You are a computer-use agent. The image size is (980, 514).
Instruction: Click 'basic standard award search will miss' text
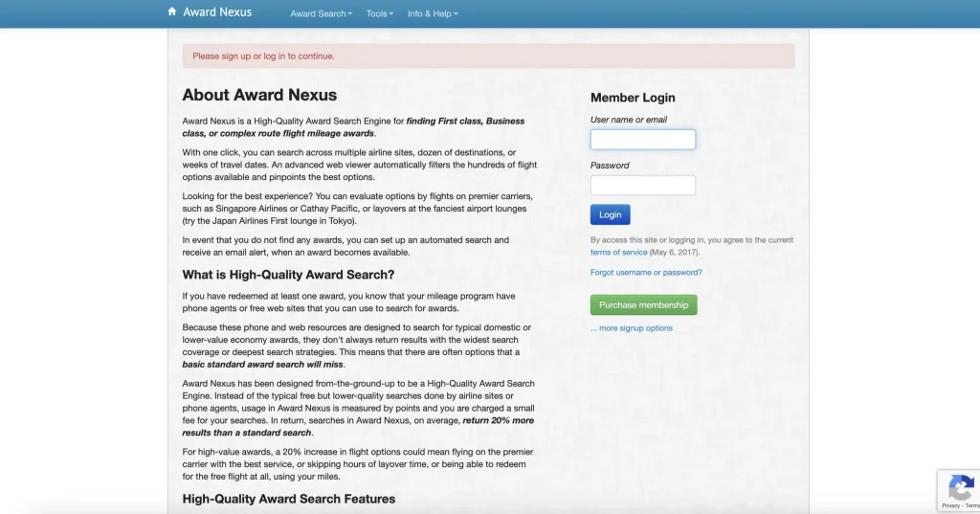(x=262, y=365)
